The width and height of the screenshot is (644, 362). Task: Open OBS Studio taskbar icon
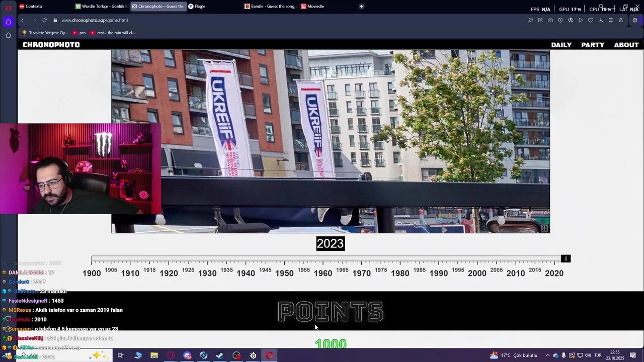[x=236, y=355]
